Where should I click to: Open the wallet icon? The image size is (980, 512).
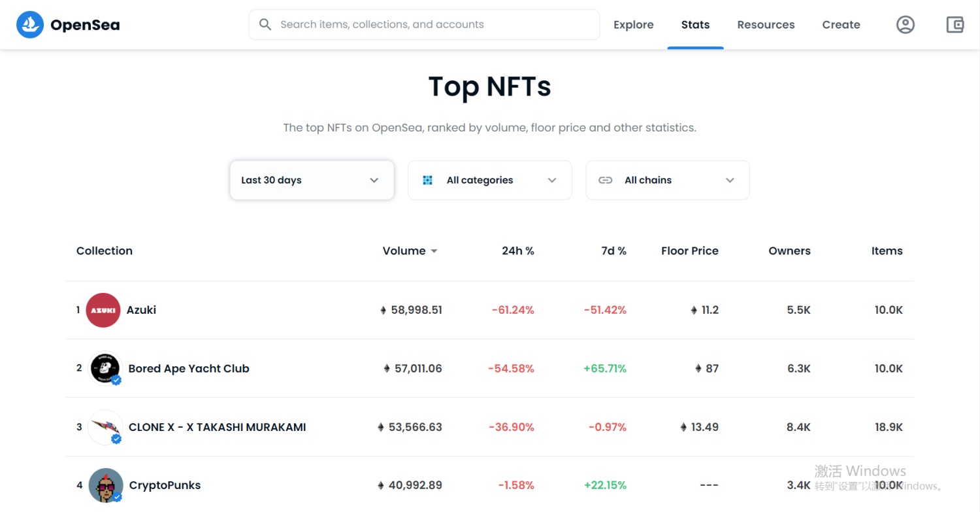coord(955,25)
